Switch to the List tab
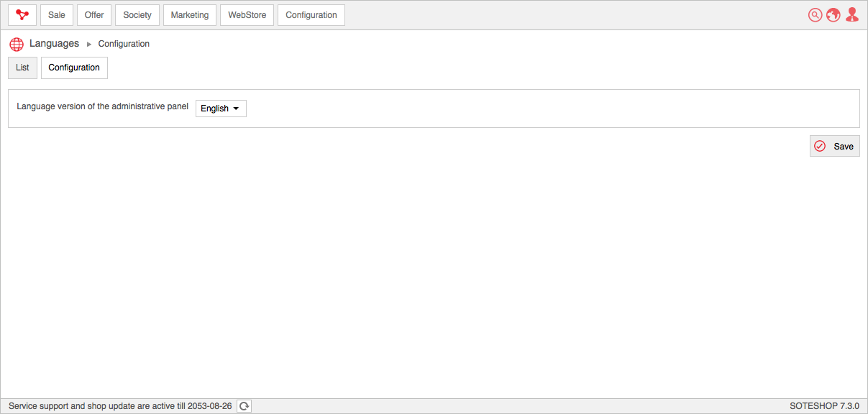868x414 pixels. [x=22, y=68]
